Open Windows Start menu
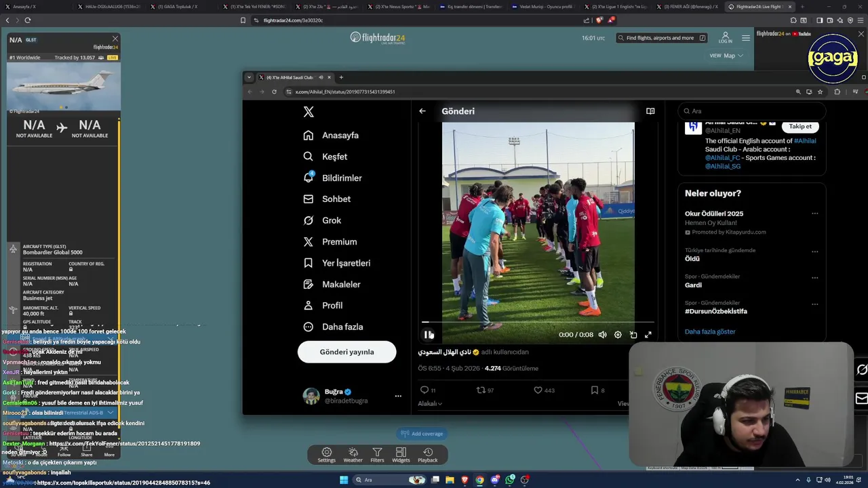The height and width of the screenshot is (488, 868). pyautogui.click(x=344, y=480)
